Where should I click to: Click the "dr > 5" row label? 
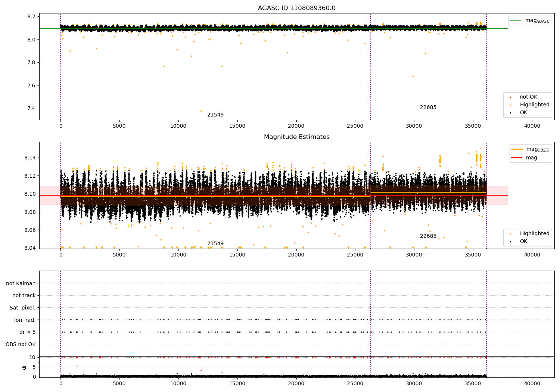point(28,332)
